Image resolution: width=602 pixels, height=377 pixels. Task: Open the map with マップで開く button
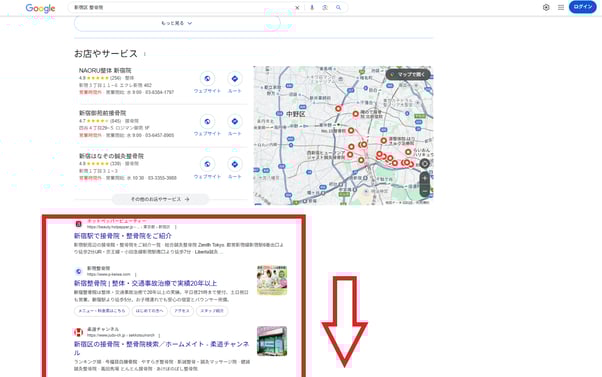[408, 74]
